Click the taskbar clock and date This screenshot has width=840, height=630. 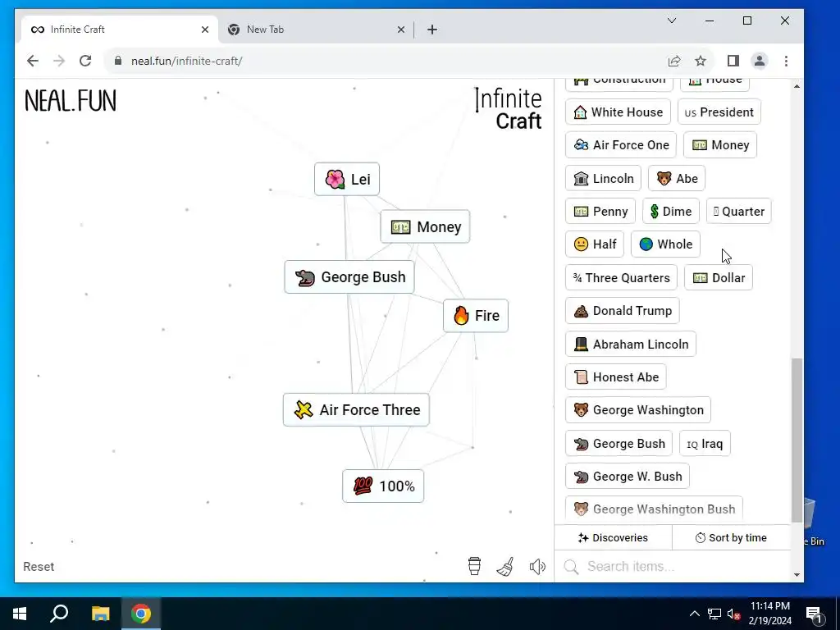[769, 614]
